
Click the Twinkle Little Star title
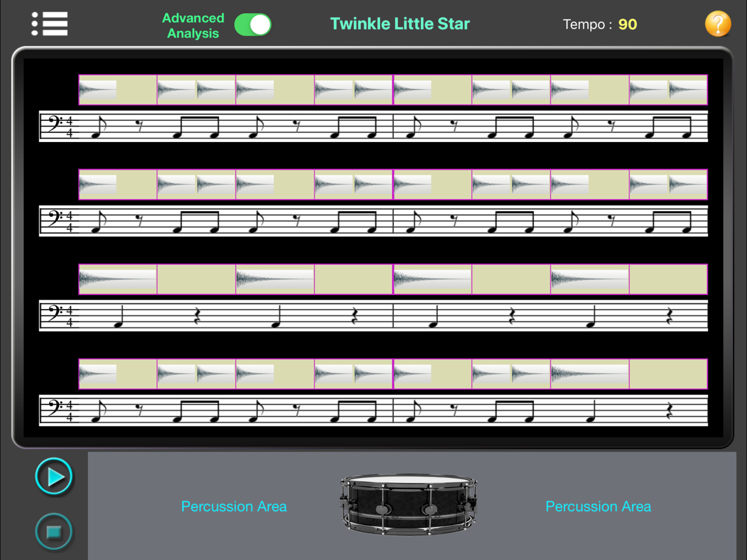coord(400,24)
